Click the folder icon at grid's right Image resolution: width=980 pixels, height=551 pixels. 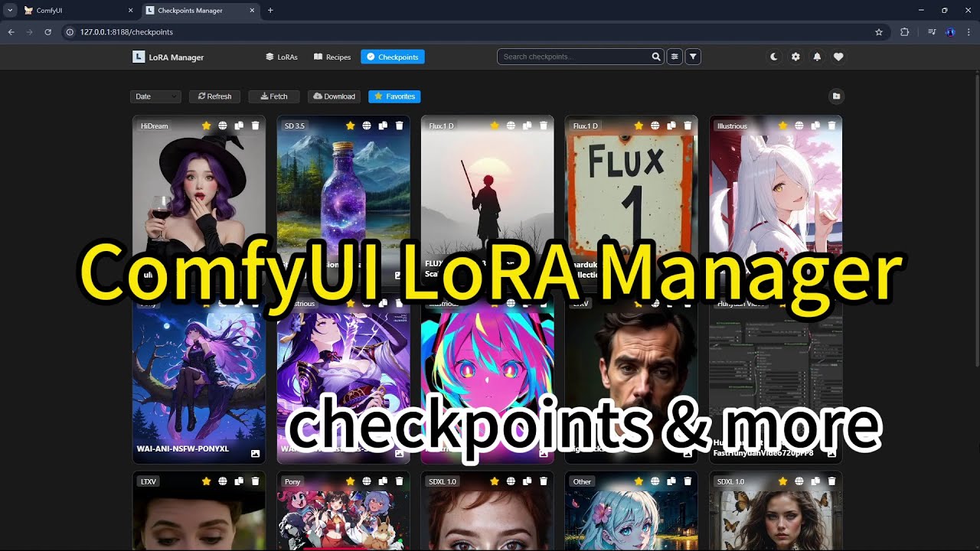[x=836, y=96]
